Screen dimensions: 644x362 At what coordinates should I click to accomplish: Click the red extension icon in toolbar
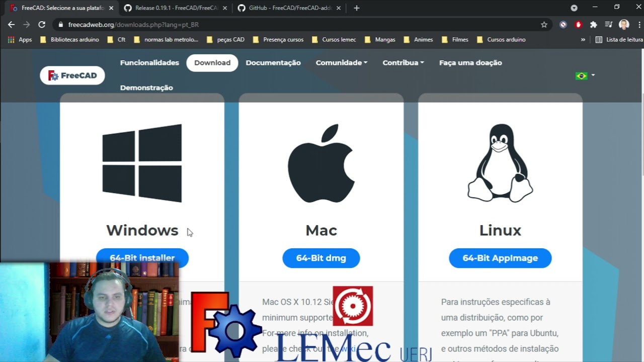578,25
